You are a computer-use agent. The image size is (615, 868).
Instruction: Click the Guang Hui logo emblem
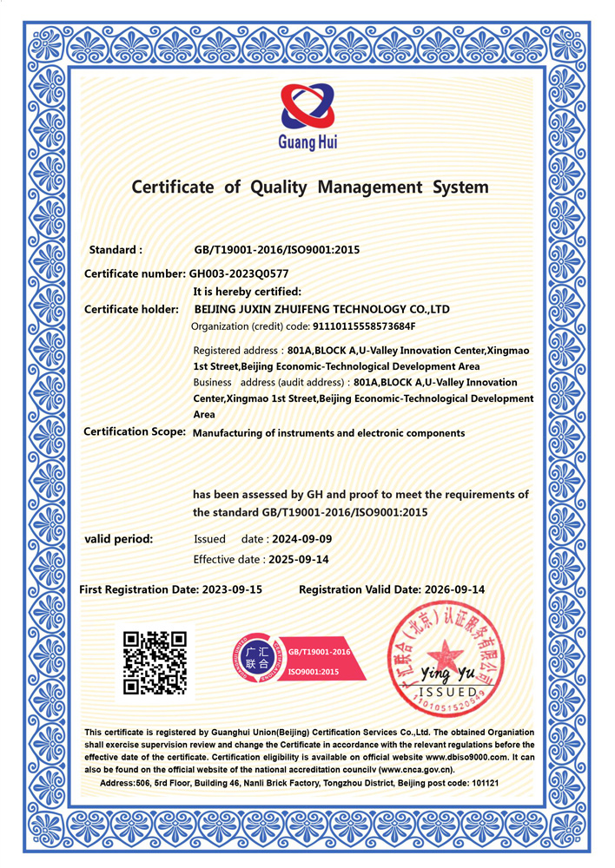pyautogui.click(x=307, y=105)
